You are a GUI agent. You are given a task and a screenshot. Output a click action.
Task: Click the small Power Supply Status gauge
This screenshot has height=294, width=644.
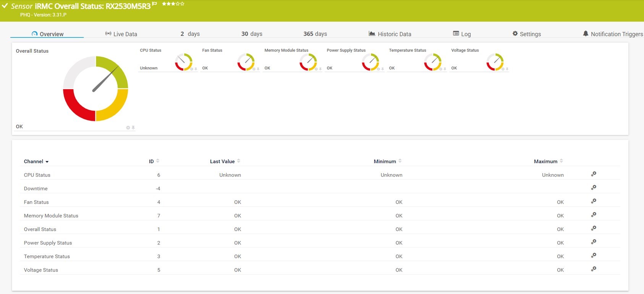(370, 62)
